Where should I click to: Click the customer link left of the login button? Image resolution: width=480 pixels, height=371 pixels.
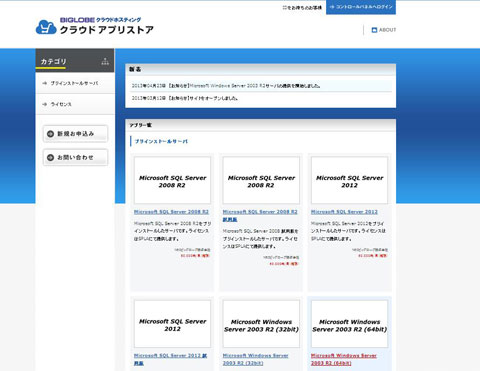tap(302, 7)
